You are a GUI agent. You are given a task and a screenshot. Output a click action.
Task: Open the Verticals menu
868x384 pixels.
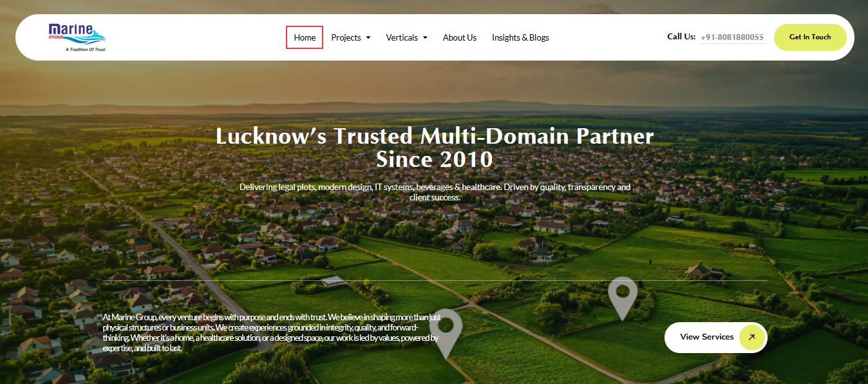coord(402,37)
